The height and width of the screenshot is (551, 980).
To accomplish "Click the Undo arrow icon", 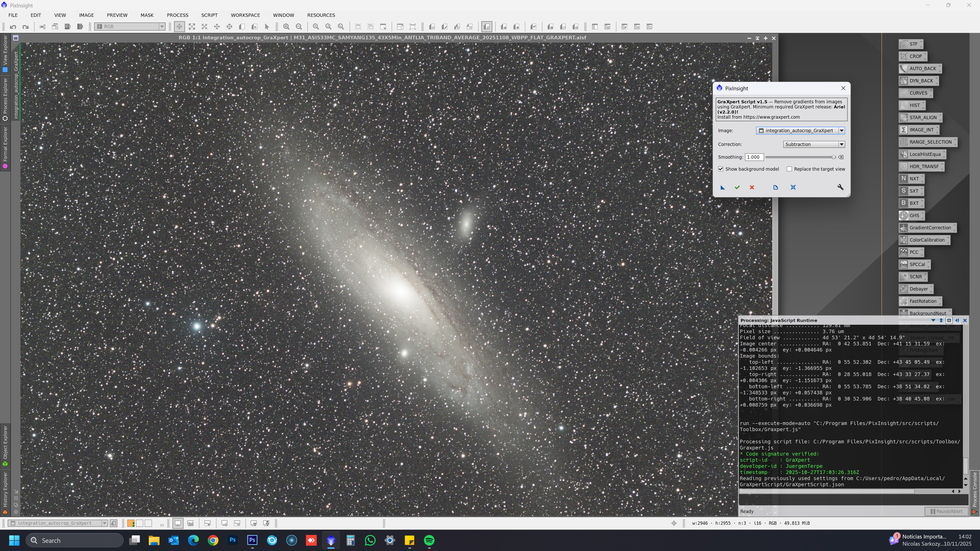I will [x=13, y=27].
